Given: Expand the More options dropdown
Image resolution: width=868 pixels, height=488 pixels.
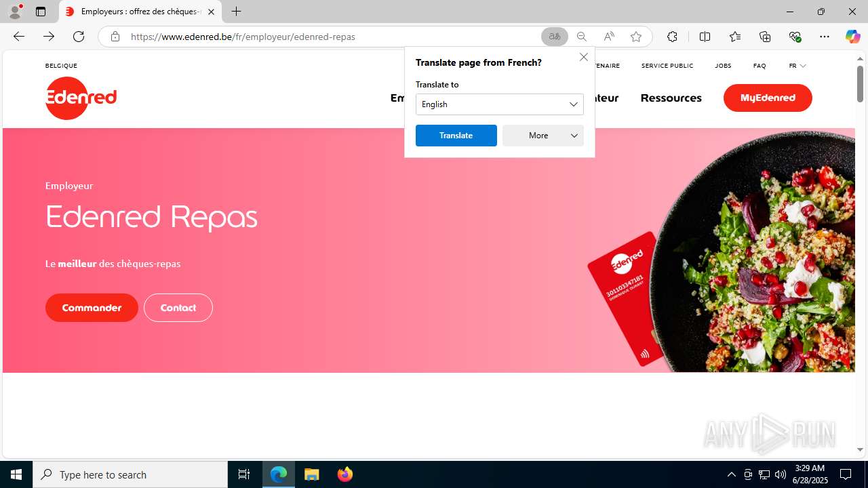Looking at the screenshot, I should [543, 136].
